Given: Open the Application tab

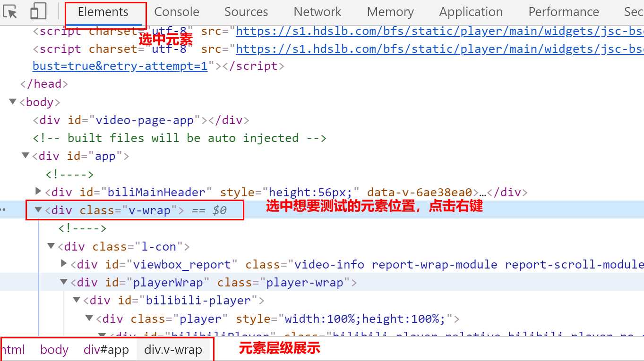Looking at the screenshot, I should point(471,12).
